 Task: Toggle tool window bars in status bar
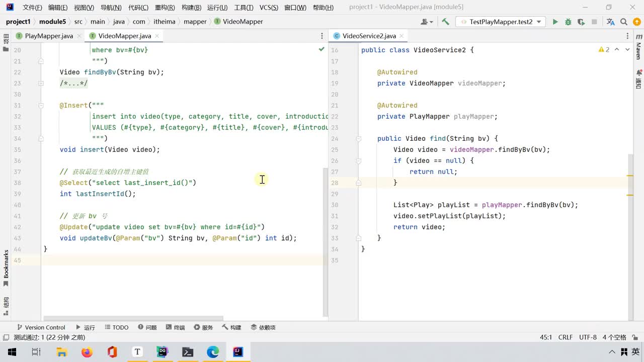(x=6, y=337)
